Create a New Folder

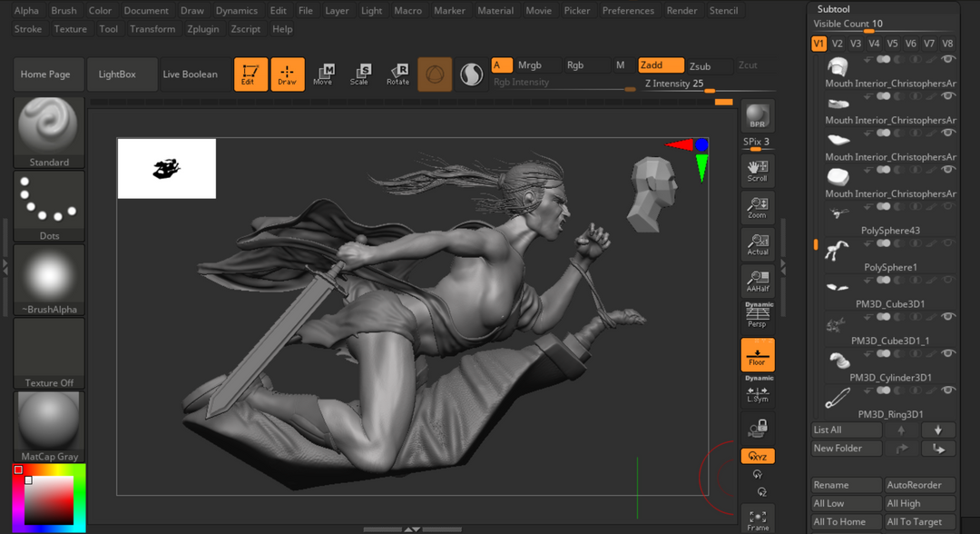(x=847, y=449)
